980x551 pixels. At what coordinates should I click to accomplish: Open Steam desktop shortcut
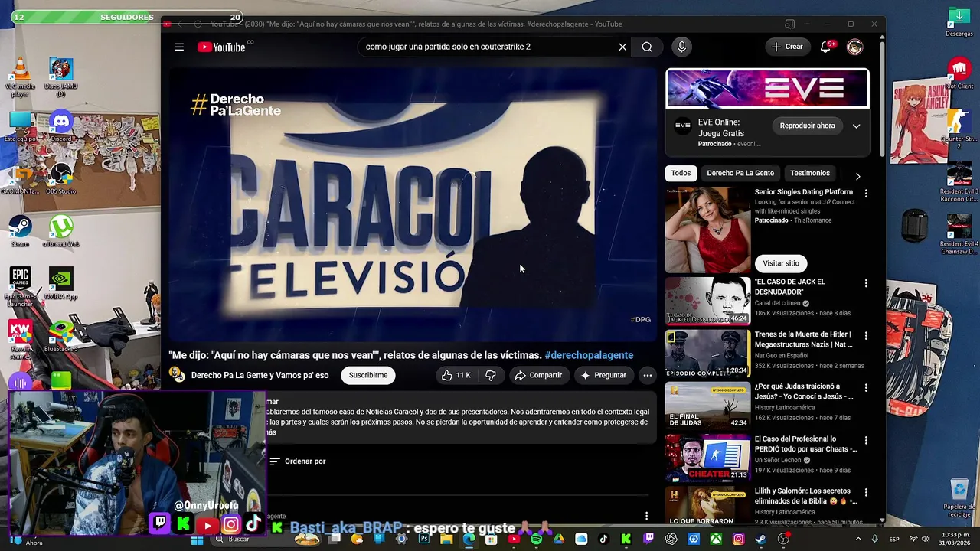tap(20, 231)
